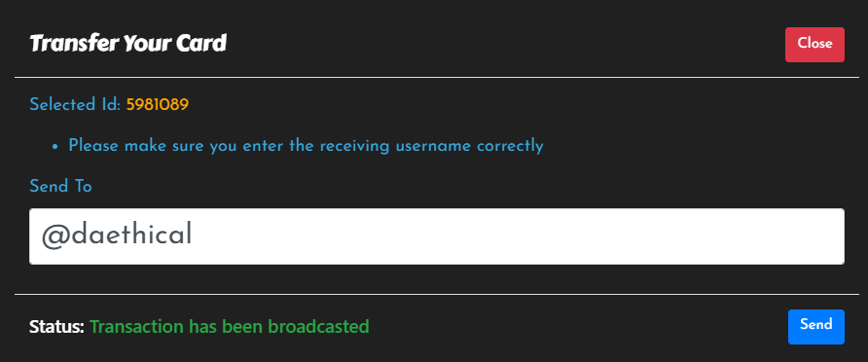
Task: Click the @daethical text in the field
Action: pyautogui.click(x=117, y=235)
